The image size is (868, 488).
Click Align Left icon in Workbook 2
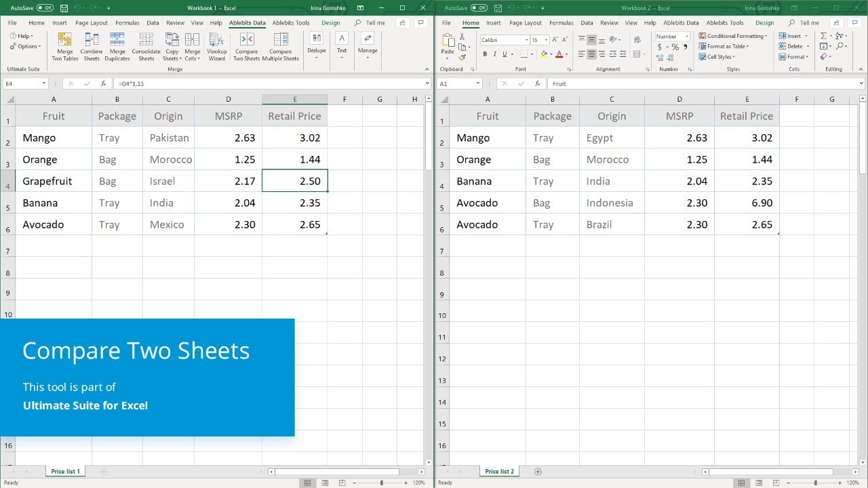click(x=582, y=54)
